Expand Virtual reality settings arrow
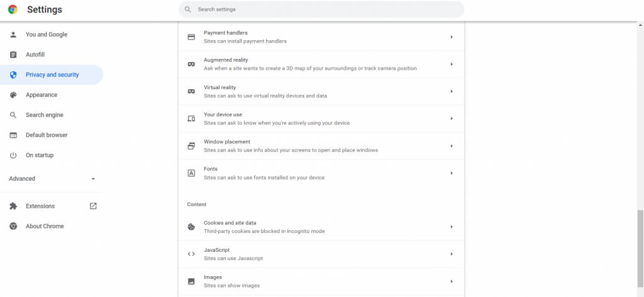This screenshot has width=644, height=297. 452,92
